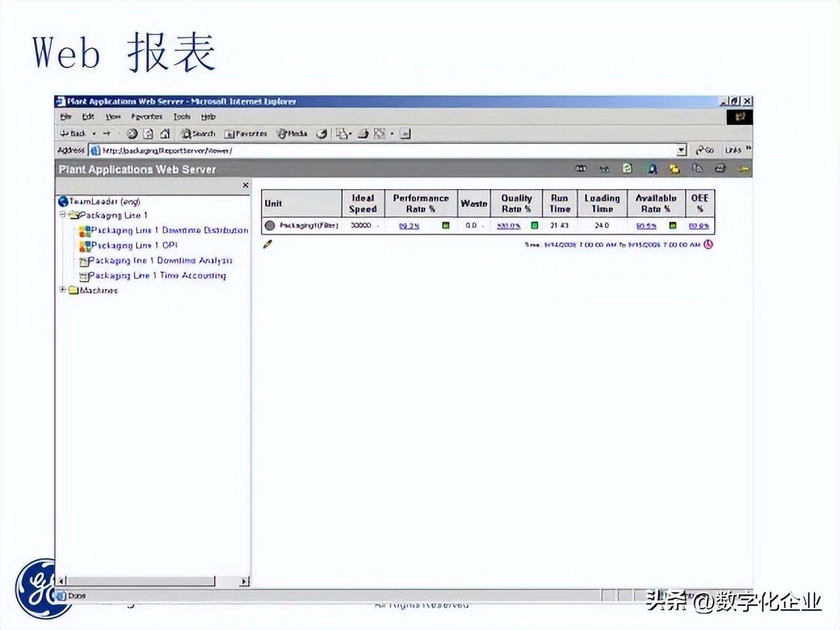Click the gray circle status icon for Packaging1

point(270,226)
